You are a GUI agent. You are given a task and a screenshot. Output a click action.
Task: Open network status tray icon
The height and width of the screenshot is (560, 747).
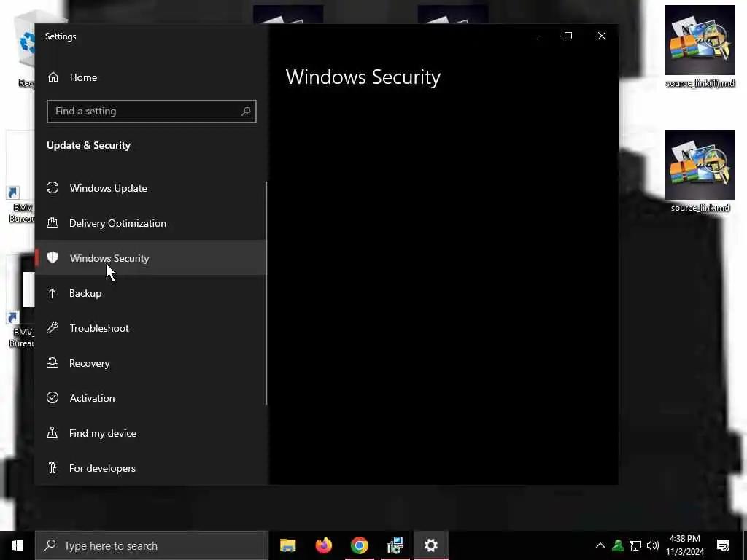pyautogui.click(x=635, y=545)
